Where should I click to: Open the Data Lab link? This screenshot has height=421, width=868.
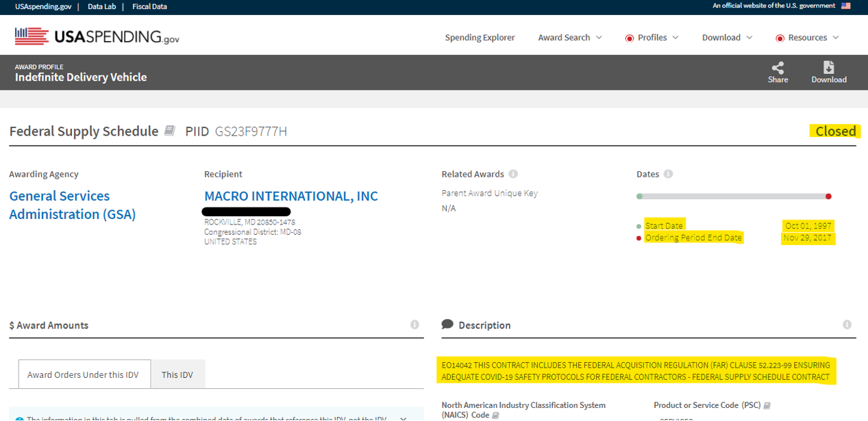pos(101,7)
